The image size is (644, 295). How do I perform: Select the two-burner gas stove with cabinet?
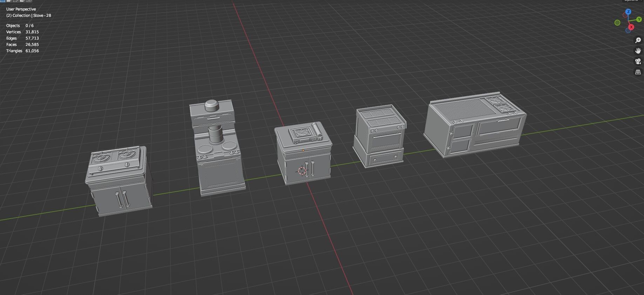[118, 181]
